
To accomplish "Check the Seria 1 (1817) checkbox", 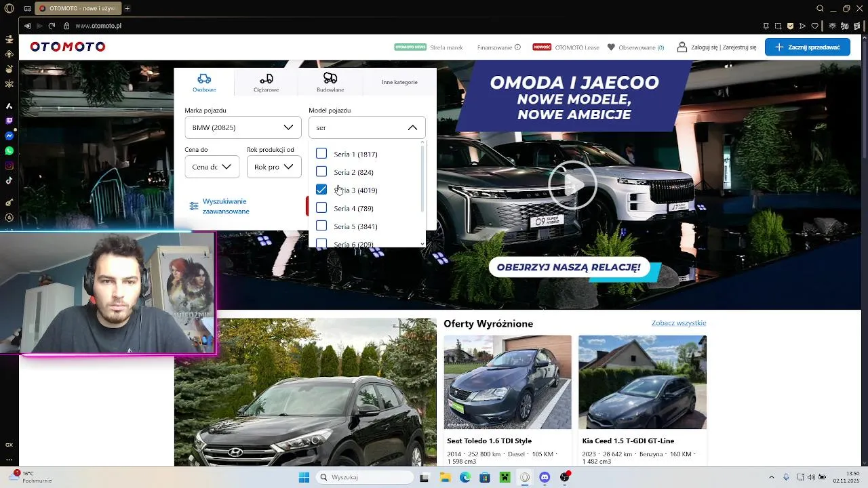I will pyautogui.click(x=321, y=154).
